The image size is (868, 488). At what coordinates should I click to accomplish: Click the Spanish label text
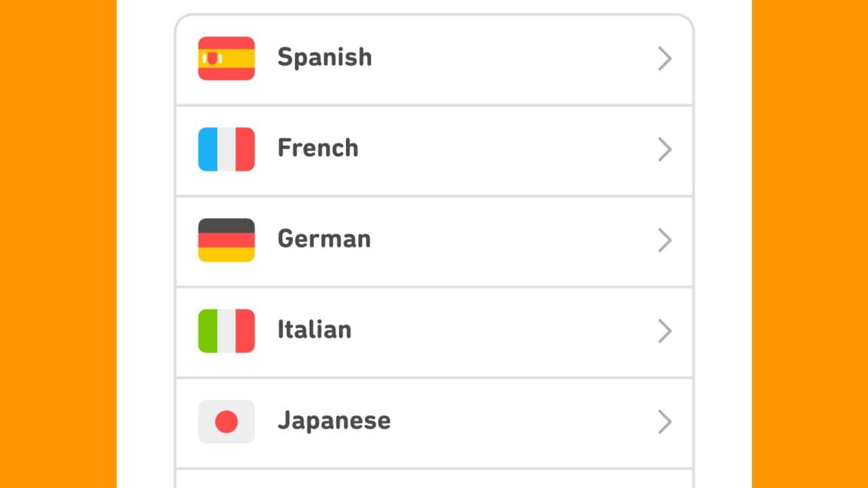[x=324, y=58]
